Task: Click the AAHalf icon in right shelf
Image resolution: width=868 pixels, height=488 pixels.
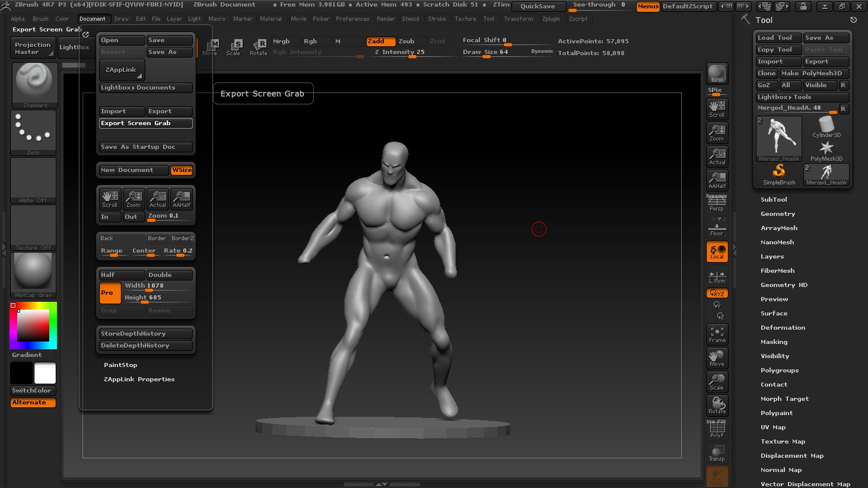Action: pos(717,180)
